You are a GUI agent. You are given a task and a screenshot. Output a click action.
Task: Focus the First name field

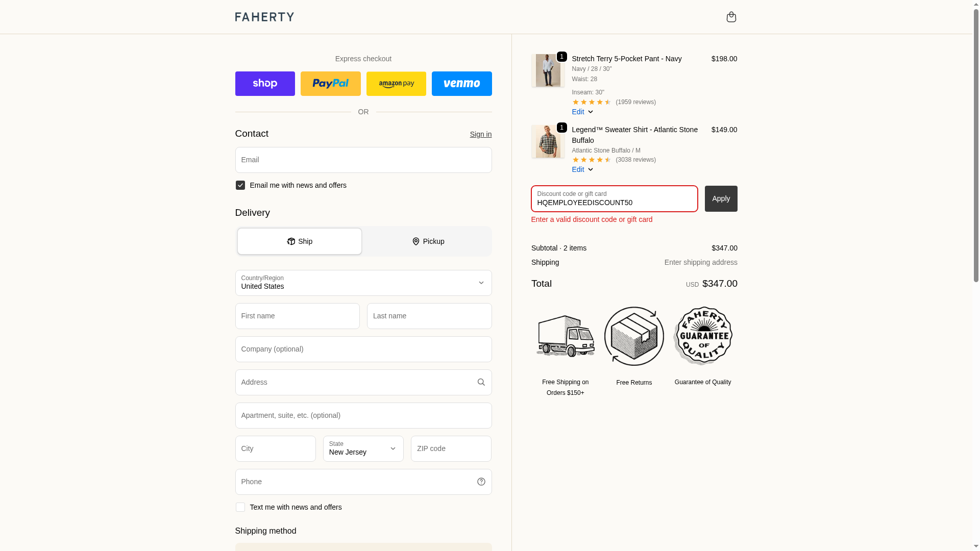tap(298, 316)
